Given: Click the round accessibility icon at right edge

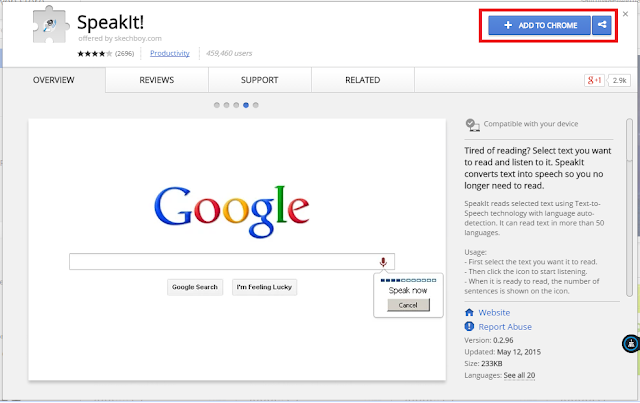Looking at the screenshot, I should [x=631, y=343].
